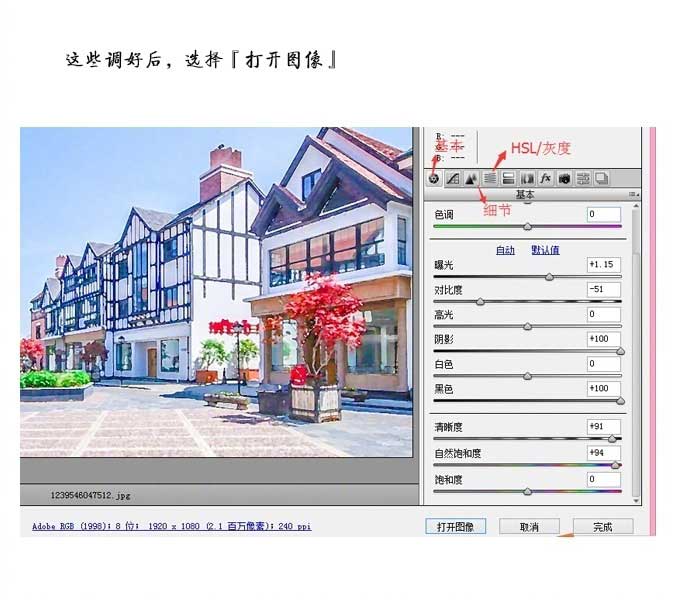The height and width of the screenshot is (600, 680).
Task: Click the 白色 value field
Action: point(604,364)
